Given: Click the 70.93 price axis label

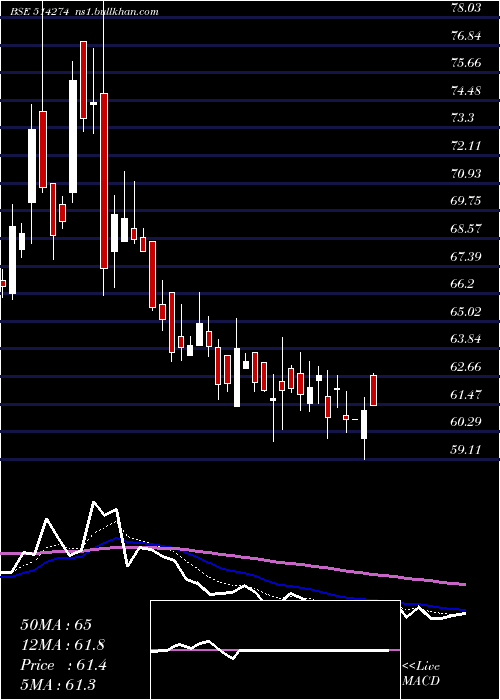Looking at the screenshot, I should [466, 174].
